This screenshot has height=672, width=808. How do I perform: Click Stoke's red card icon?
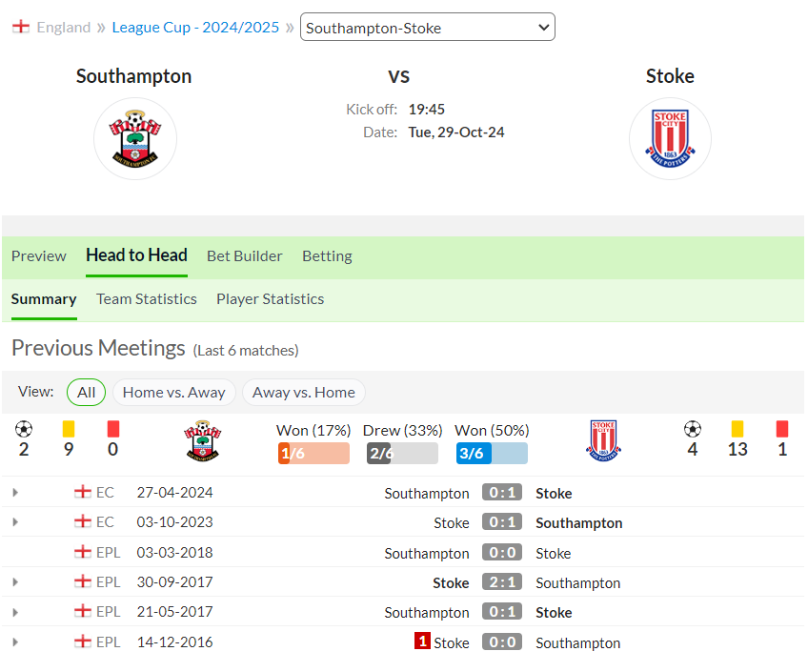click(x=782, y=429)
